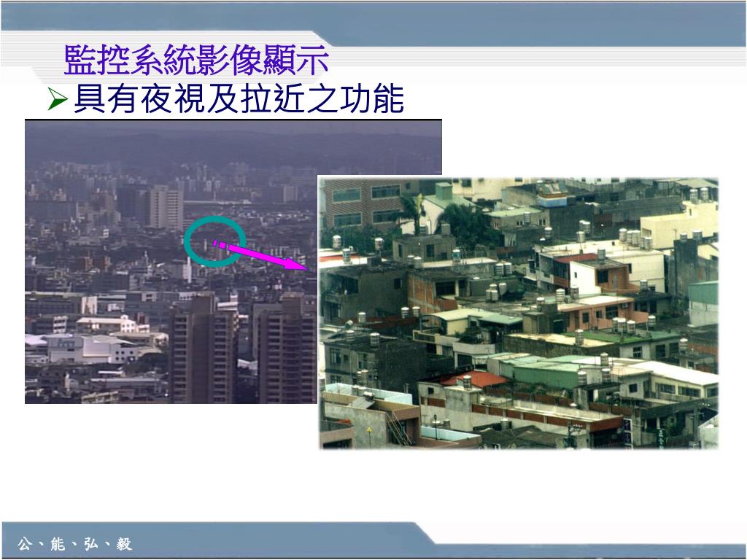Screen dimensions: 747x560
Task: Select the zoomed-in rooftop buildings photo
Action: pyautogui.click(x=519, y=312)
